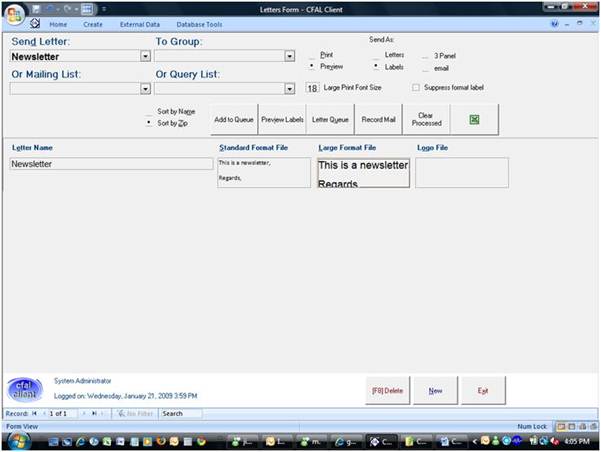
Task: Open the To Group dropdown arrow
Action: (290, 56)
